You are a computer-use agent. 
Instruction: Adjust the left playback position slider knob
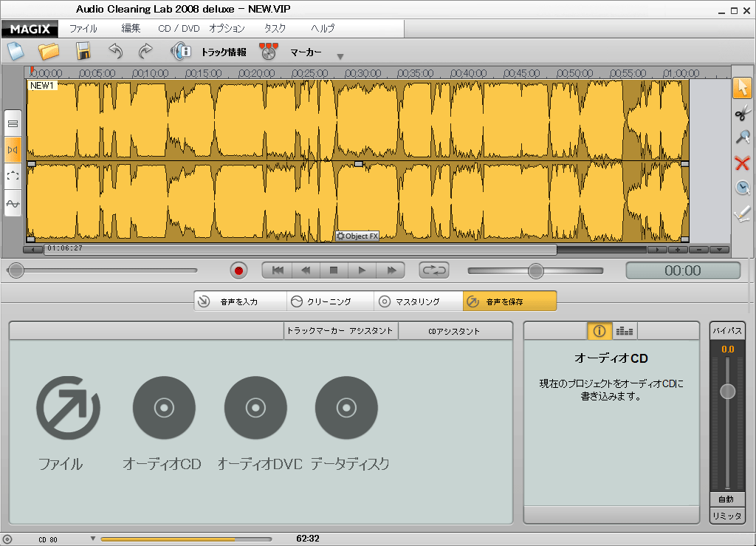click(x=16, y=270)
